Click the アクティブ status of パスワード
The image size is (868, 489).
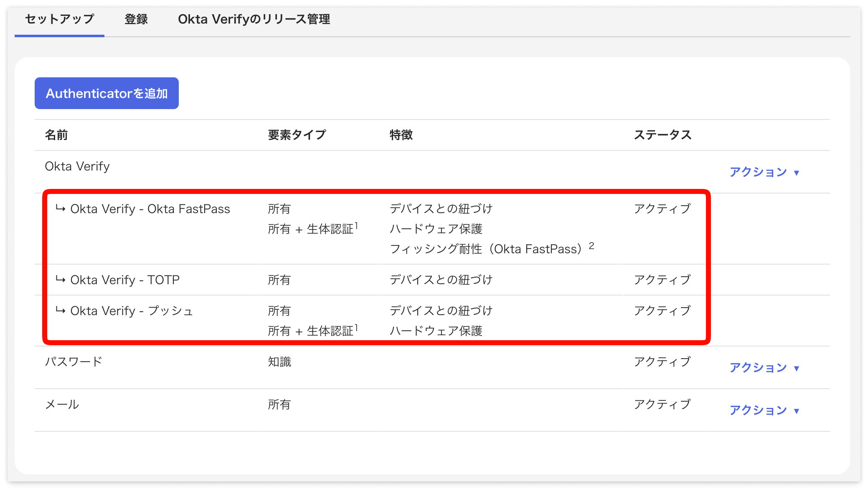662,362
